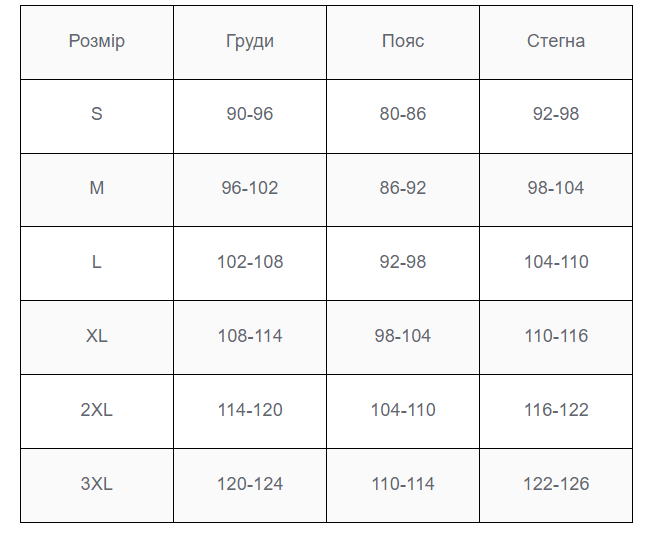Select the M size cell
Image resolution: width=655 pixels, height=534 pixels.
97,190
